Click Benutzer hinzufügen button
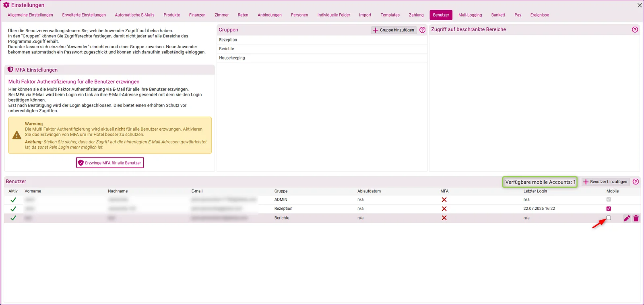Screen dimensions: 644x305 tap(605, 182)
